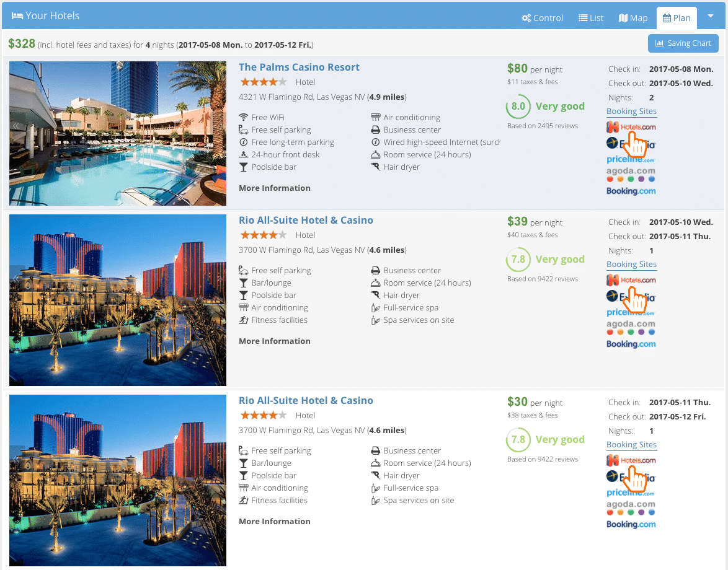Book The Palms on Expedia

click(631, 144)
